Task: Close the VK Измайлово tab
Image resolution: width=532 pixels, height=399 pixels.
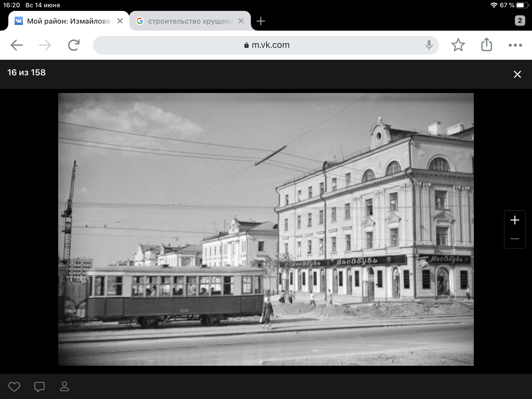Action: click(x=120, y=21)
